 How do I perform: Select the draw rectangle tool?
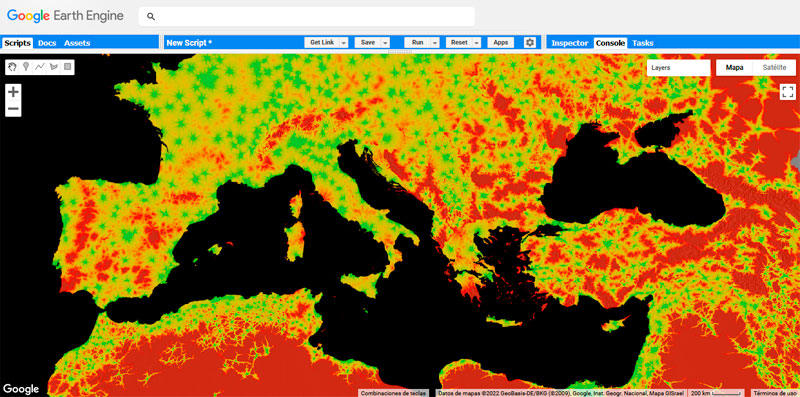click(67, 67)
